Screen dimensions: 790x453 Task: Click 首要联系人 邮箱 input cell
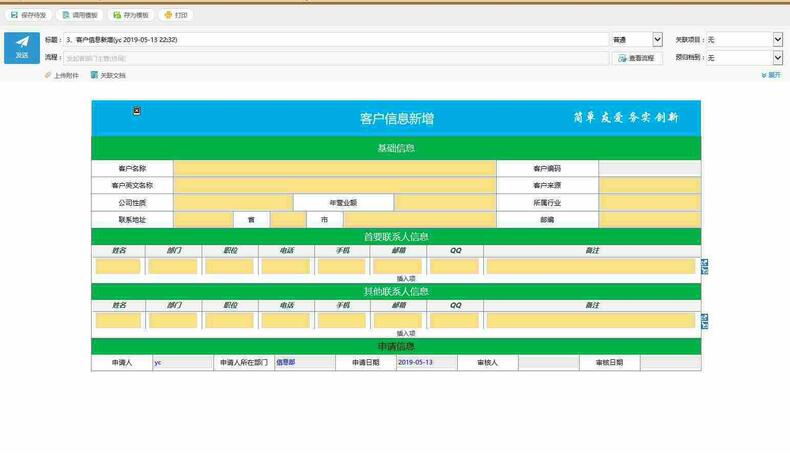coord(398,266)
